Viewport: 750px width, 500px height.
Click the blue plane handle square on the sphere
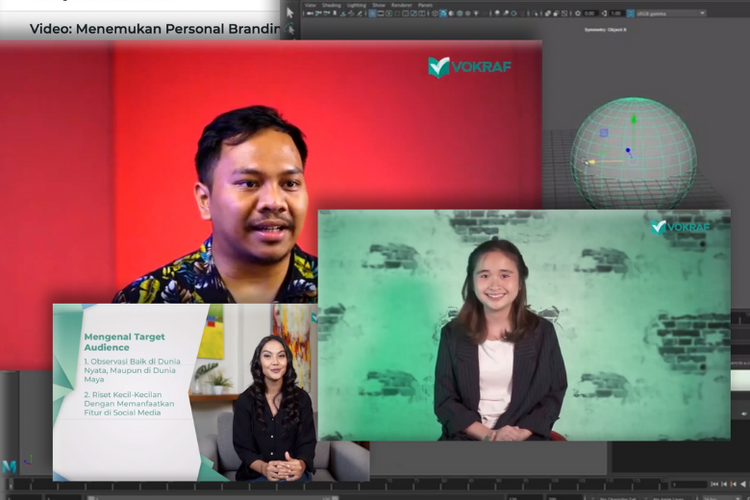603,132
